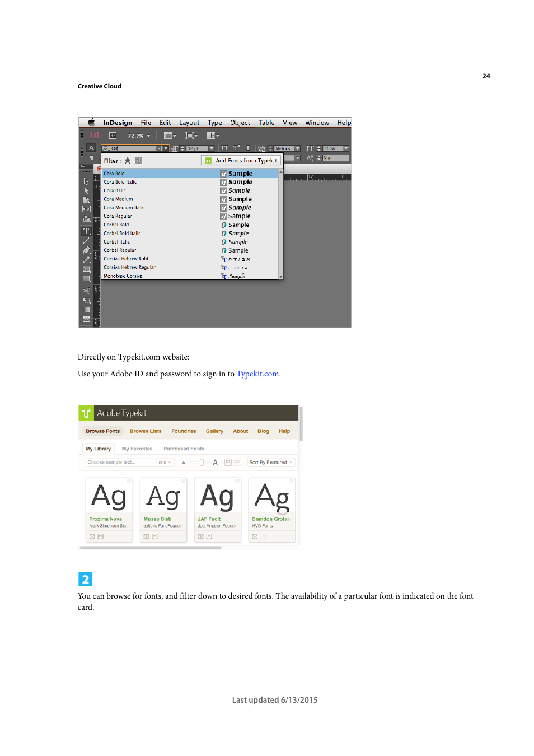The width and height of the screenshot is (534, 756).
Task: Open the File menu
Action: click(146, 123)
